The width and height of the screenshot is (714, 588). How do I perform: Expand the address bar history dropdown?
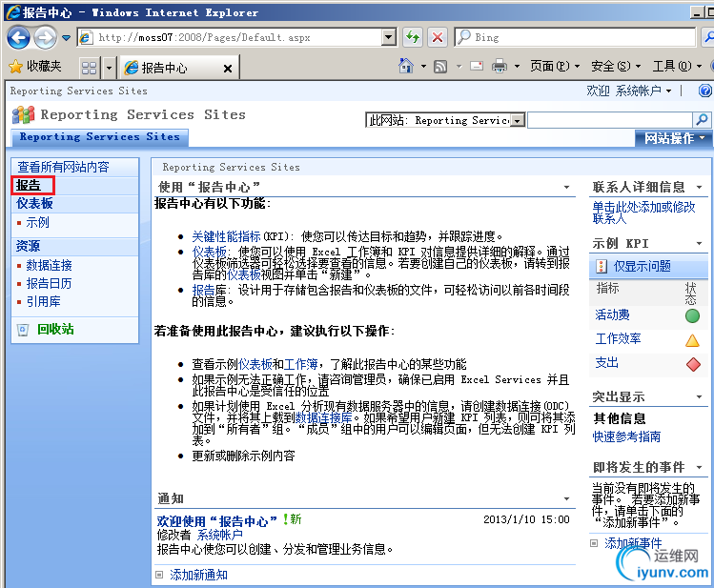(389, 37)
